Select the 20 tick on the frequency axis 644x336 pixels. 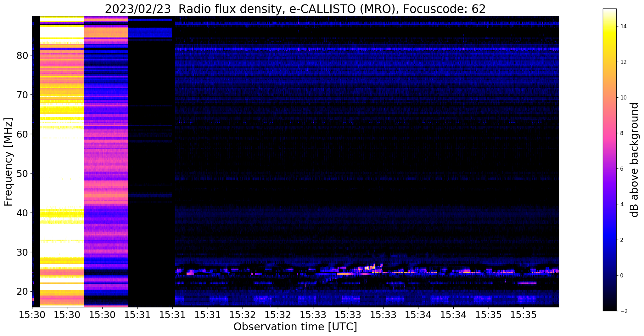click(x=23, y=292)
